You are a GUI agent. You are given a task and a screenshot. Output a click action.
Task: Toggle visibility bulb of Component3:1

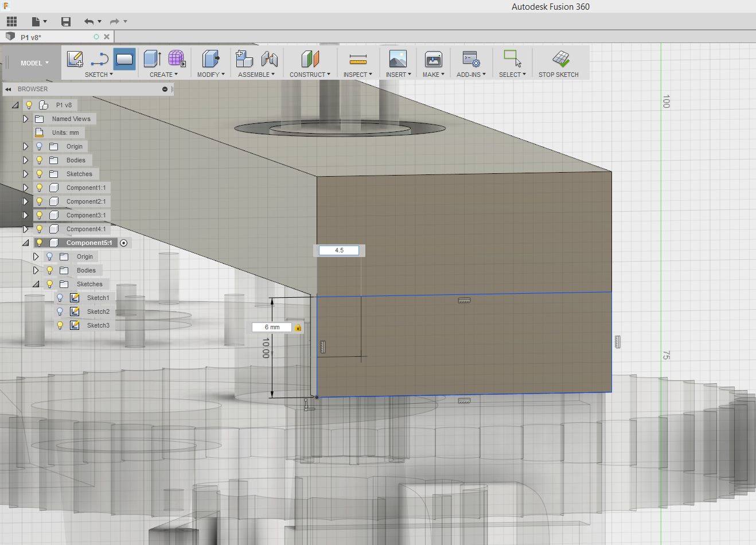(x=40, y=215)
